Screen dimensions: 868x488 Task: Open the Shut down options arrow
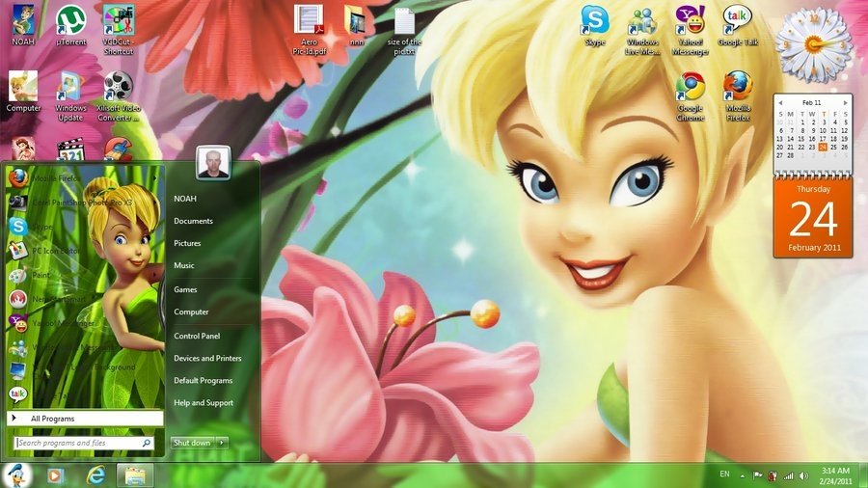pos(222,443)
